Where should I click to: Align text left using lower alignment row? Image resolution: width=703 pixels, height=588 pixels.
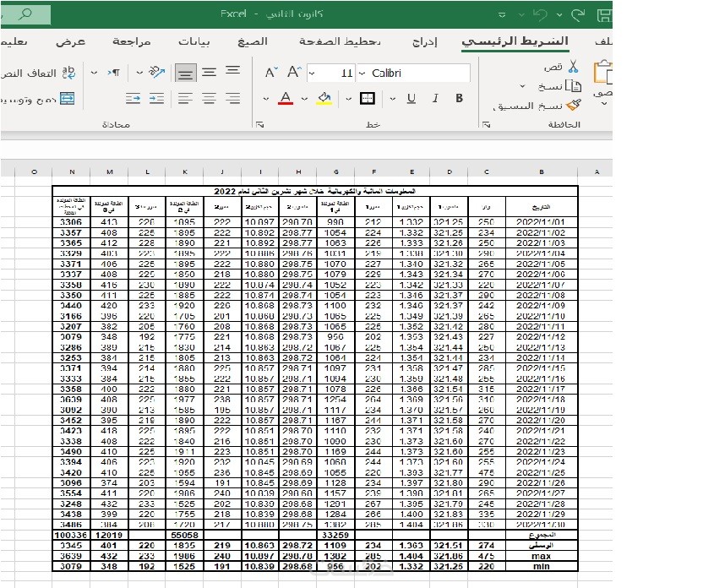point(185,98)
